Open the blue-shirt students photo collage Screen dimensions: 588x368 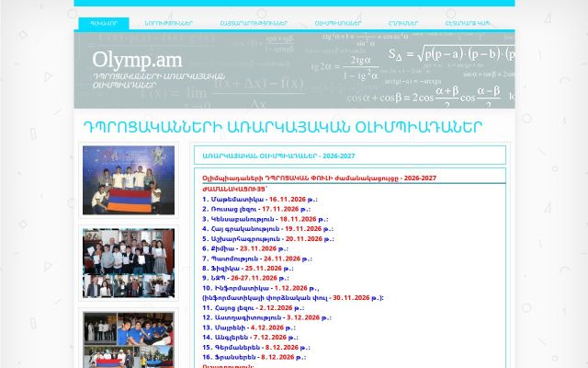[x=129, y=339]
